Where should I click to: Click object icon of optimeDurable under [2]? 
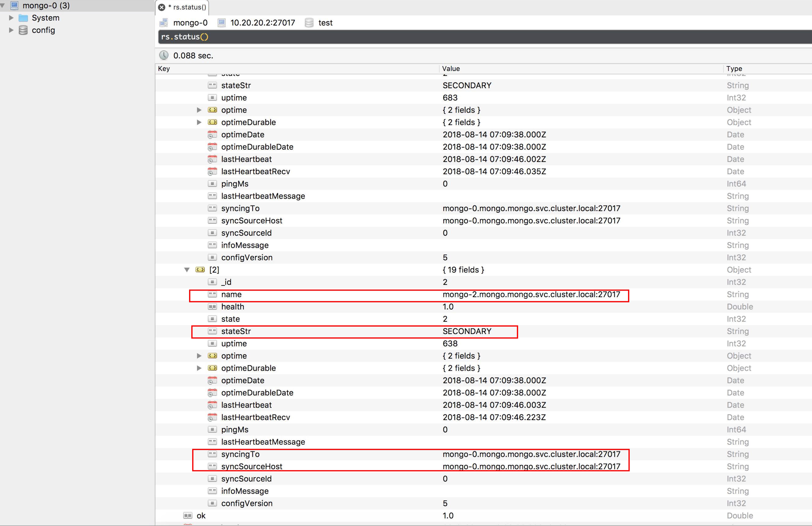point(212,368)
